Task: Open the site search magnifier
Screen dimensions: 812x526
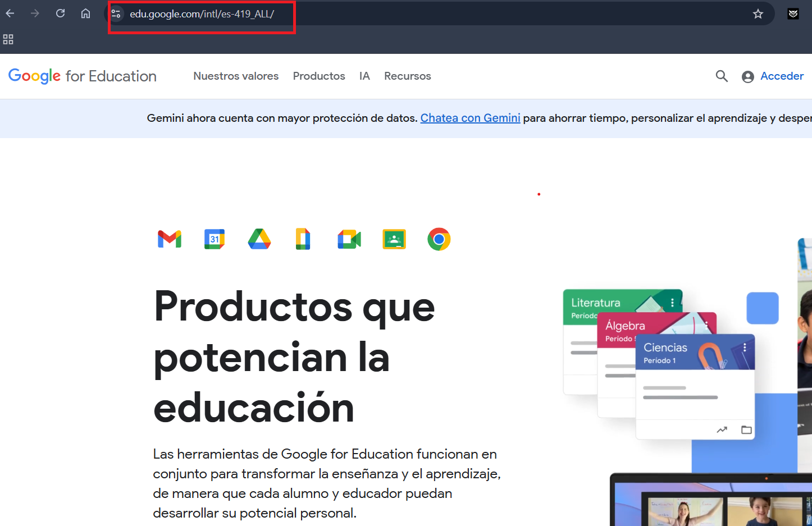Action: [722, 76]
